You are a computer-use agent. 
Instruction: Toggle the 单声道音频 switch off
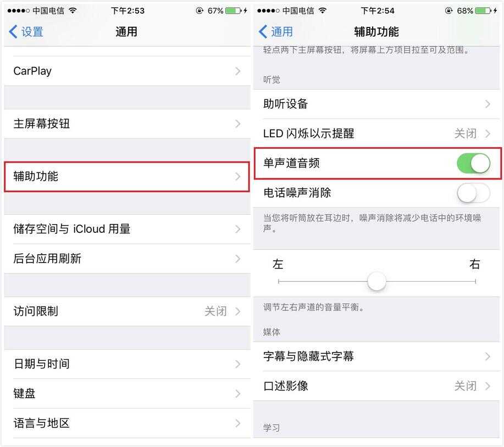473,163
